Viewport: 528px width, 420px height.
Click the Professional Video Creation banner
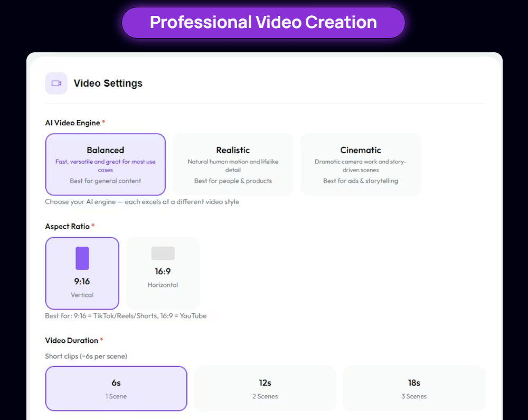[x=263, y=22]
